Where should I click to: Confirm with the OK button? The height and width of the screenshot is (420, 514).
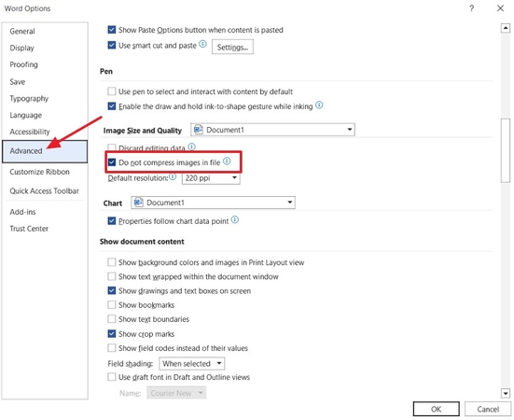436,409
